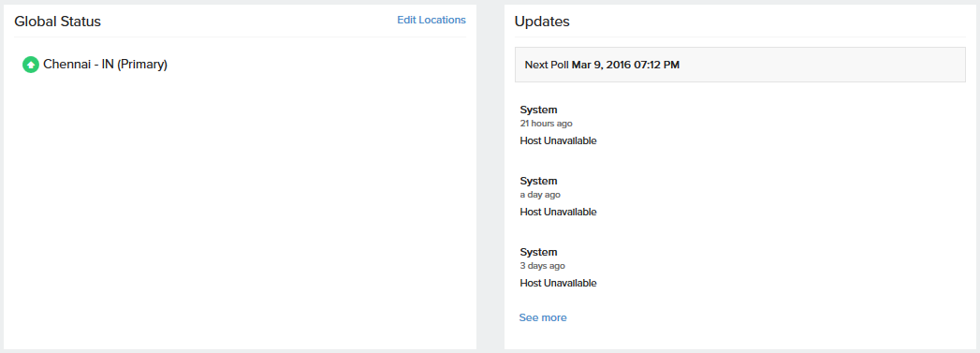
Task: Click the '21 hours ago' timestamp
Action: point(546,124)
